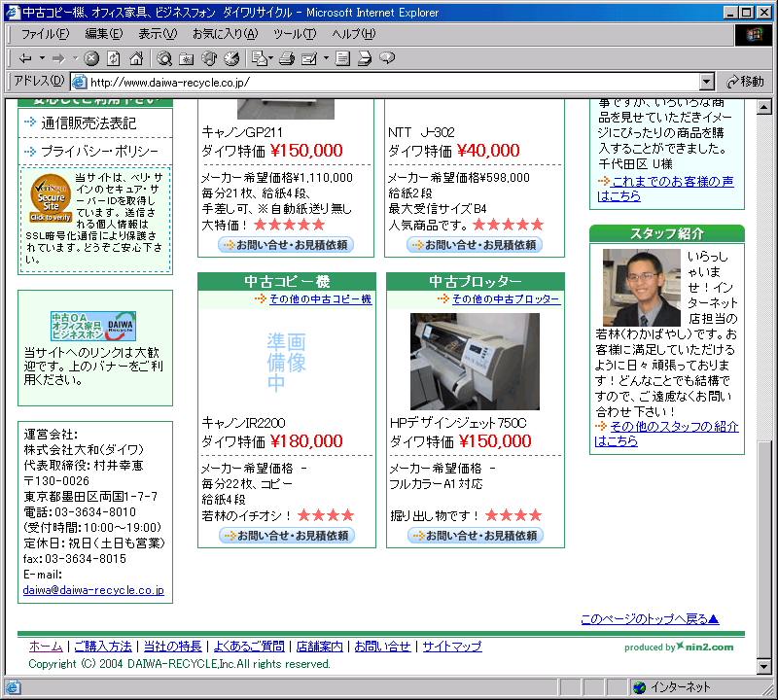Open the 通信販売法表記 link
Viewport: 778px width, 700px height.
tap(88, 123)
